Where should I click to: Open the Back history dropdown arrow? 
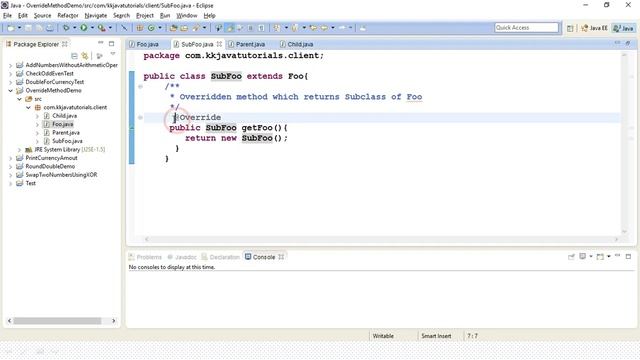(333, 28)
